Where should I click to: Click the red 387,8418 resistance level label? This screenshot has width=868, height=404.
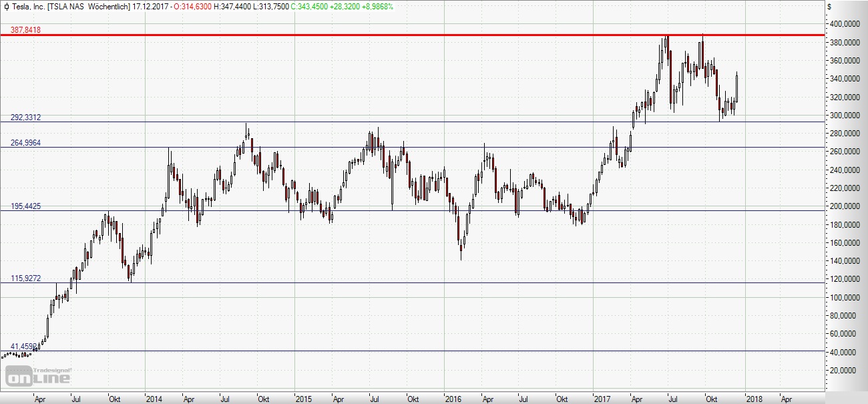[25, 29]
